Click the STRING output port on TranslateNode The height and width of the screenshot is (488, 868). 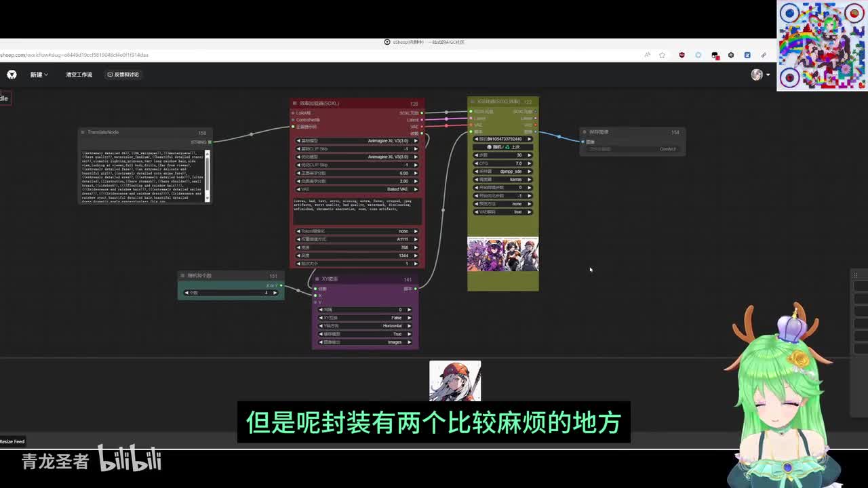[210, 142]
